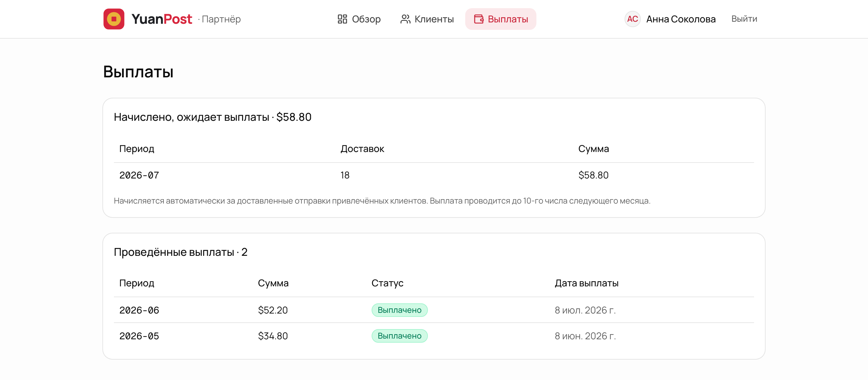
Task: Click the $52.20 payout amount
Action: coord(273,310)
